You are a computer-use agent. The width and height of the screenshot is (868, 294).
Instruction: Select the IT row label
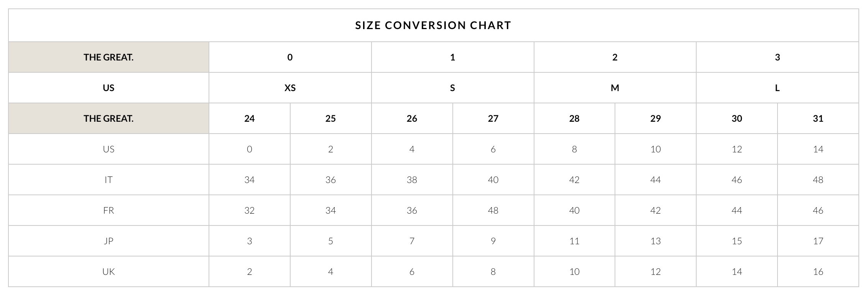coord(108,180)
